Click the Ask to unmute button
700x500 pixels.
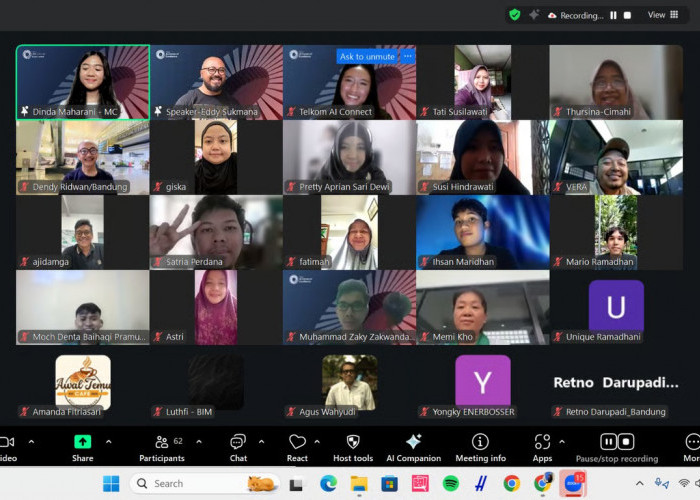[366, 57]
